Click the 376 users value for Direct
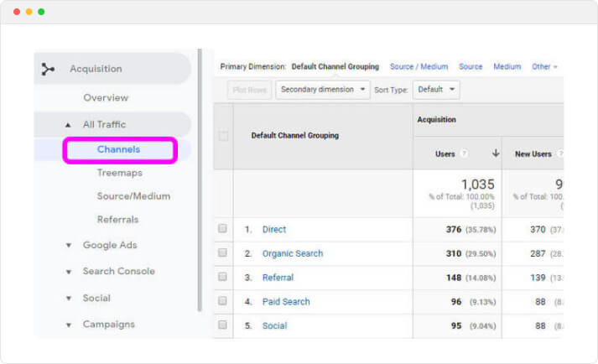The height and width of the screenshot is (364, 598). (x=454, y=229)
